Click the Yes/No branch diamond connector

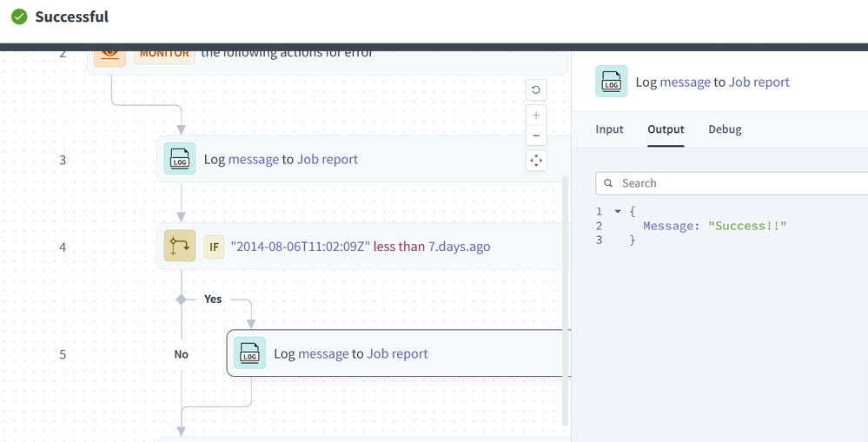click(x=181, y=300)
